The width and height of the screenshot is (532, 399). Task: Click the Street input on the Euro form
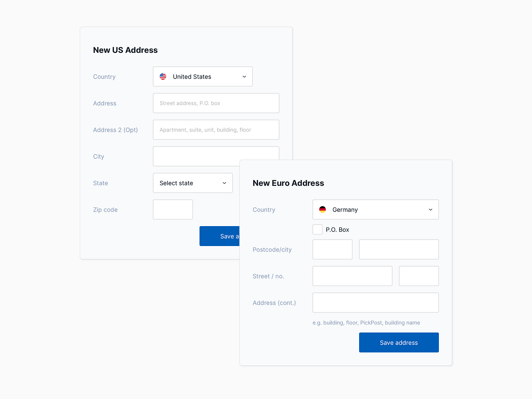352,276
